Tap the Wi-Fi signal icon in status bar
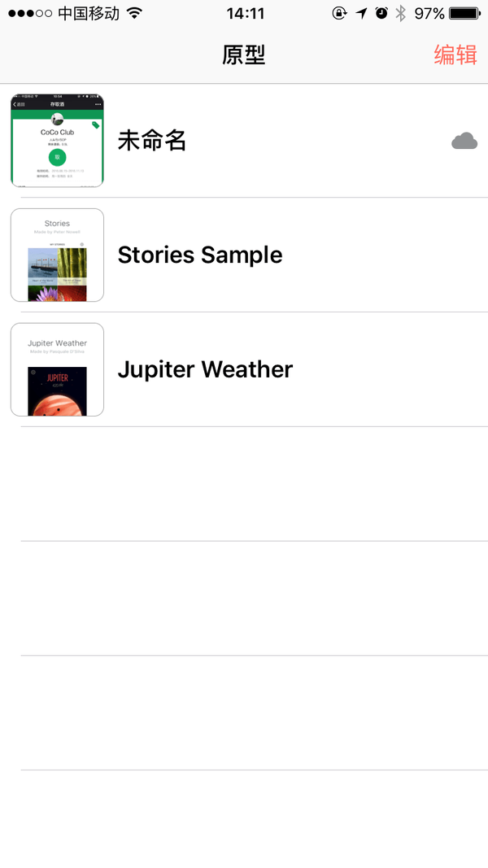 [134, 13]
